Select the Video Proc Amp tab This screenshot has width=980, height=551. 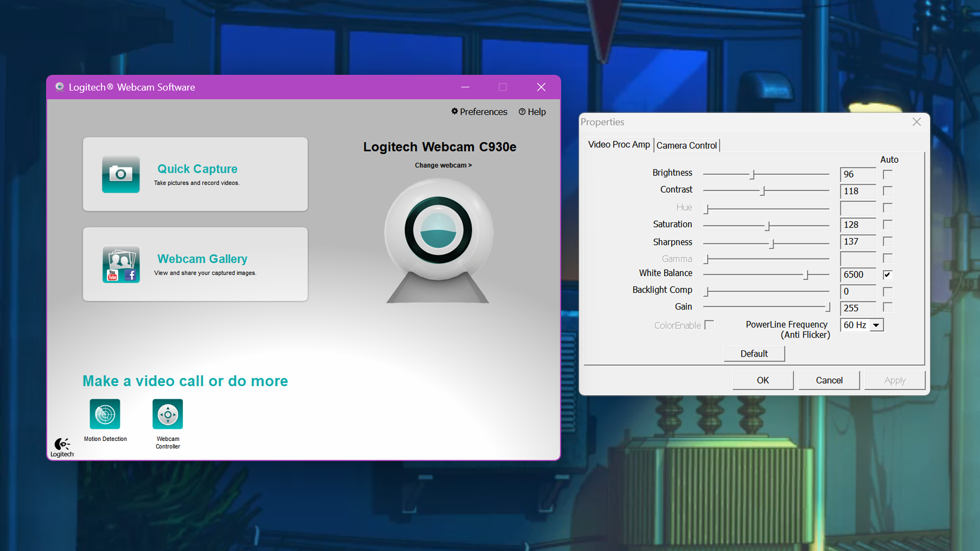click(619, 144)
